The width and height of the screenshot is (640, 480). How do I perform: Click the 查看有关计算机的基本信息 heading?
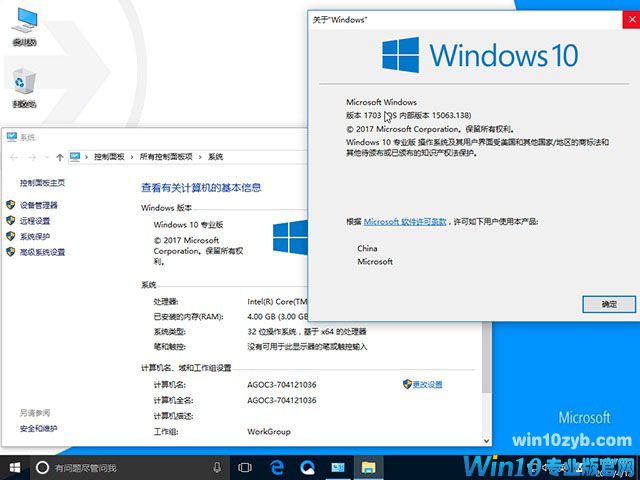(201, 187)
